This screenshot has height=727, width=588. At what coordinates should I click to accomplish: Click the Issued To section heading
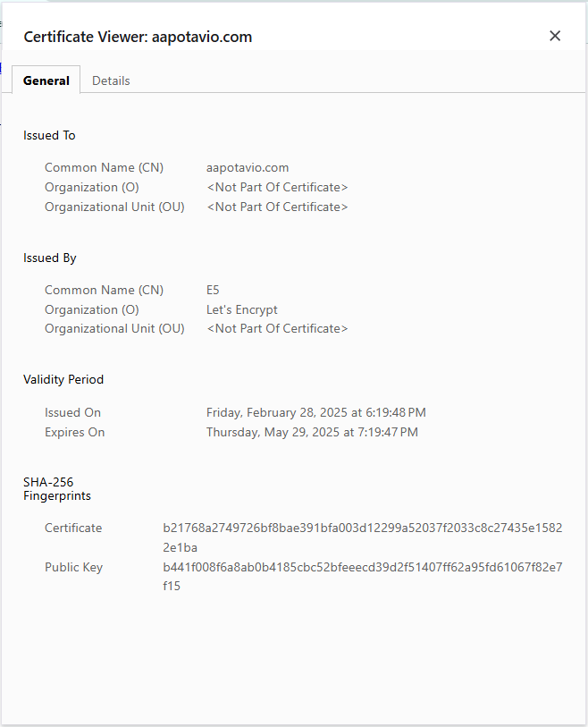click(x=49, y=136)
